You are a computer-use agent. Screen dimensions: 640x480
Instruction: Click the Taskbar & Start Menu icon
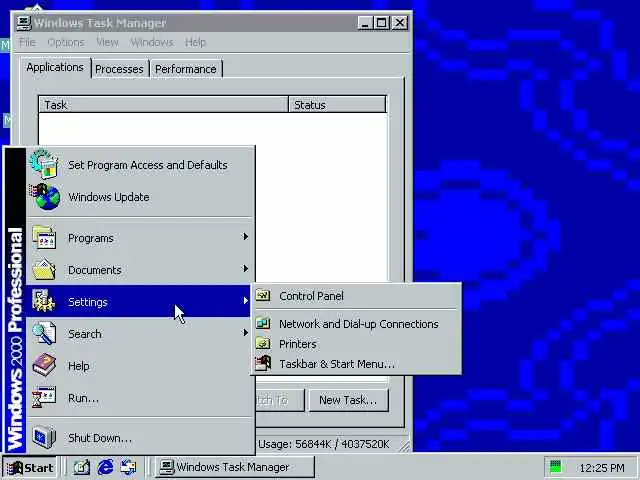click(263, 363)
